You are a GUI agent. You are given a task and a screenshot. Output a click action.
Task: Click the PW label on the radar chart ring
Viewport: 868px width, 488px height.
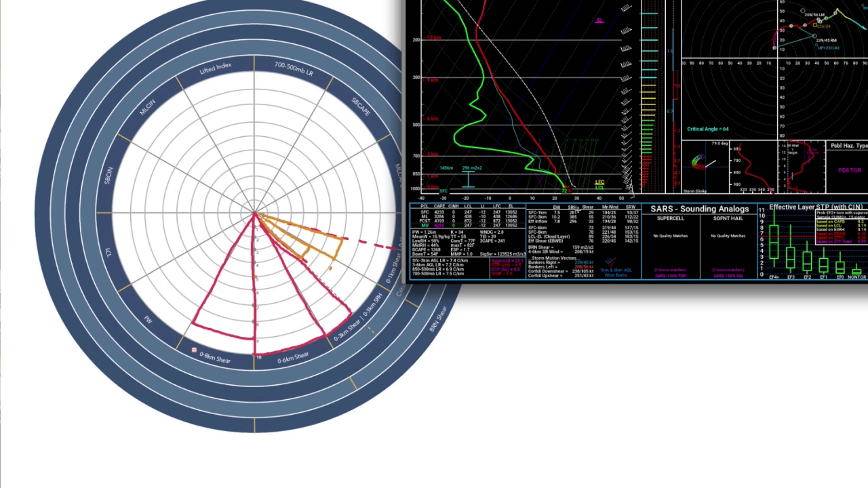(147, 320)
